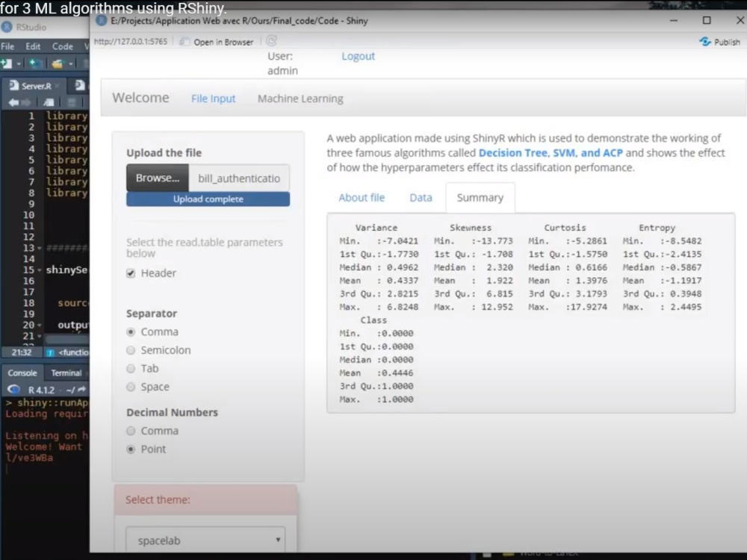Select Tab as separator

[131, 369]
